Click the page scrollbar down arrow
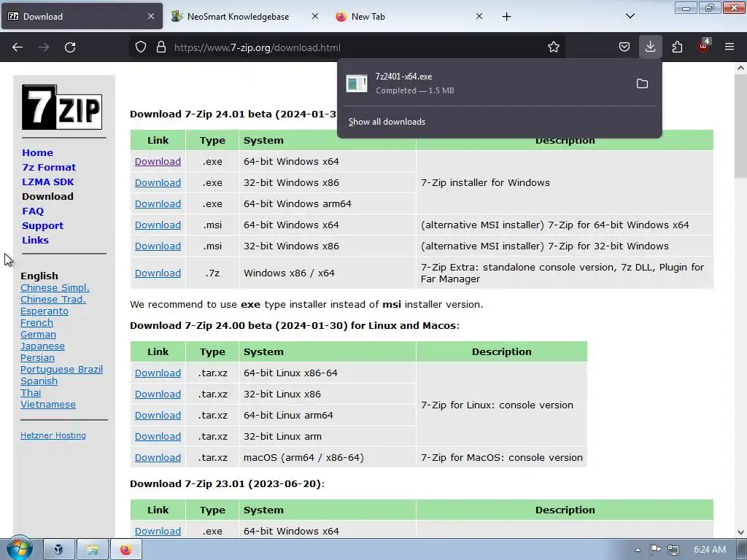Viewport: 747px width, 560px height. (x=740, y=532)
